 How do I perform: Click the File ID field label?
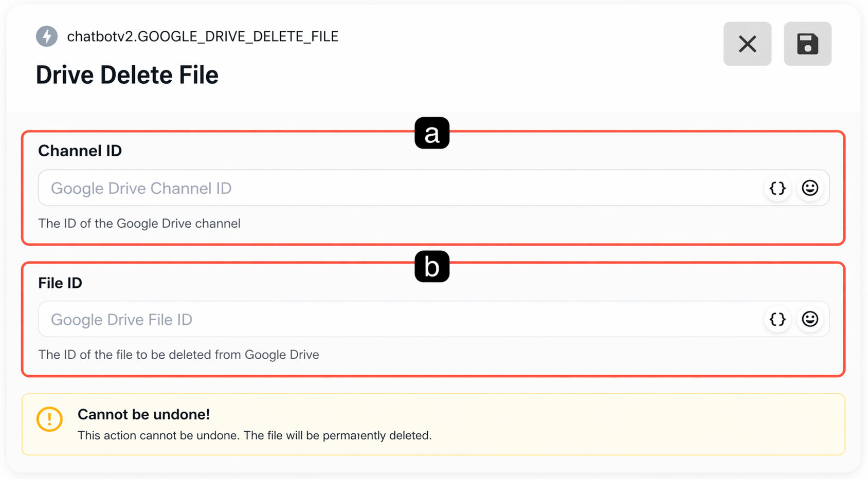tap(60, 283)
